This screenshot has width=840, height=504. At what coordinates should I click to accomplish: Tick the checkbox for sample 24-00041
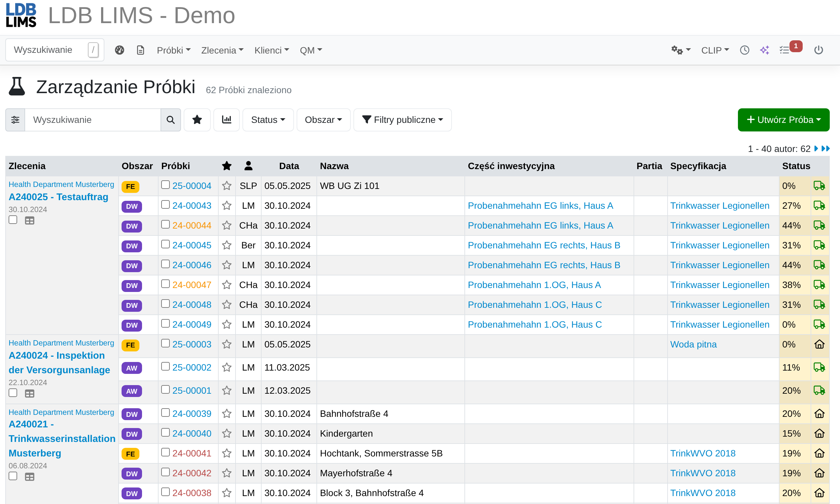pyautogui.click(x=165, y=452)
